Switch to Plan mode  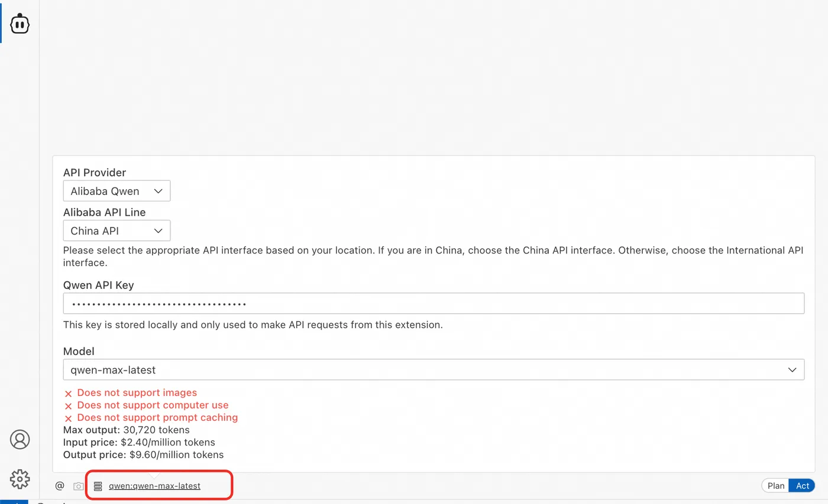click(775, 486)
